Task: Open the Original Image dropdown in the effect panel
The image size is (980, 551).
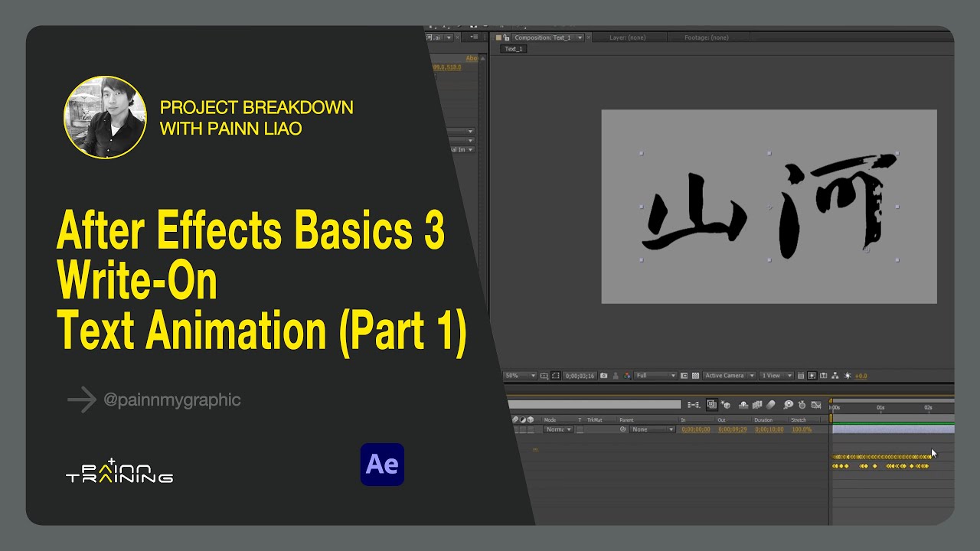Action: [x=462, y=149]
